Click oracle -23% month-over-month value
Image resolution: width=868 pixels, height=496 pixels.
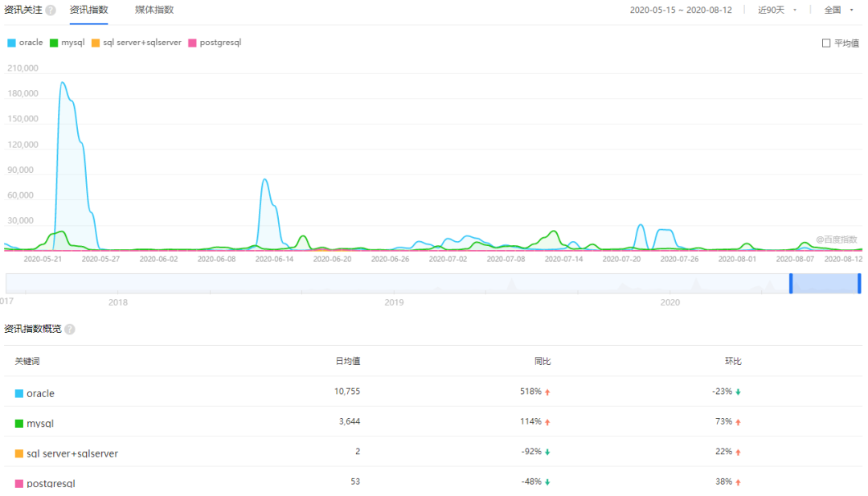(x=722, y=391)
